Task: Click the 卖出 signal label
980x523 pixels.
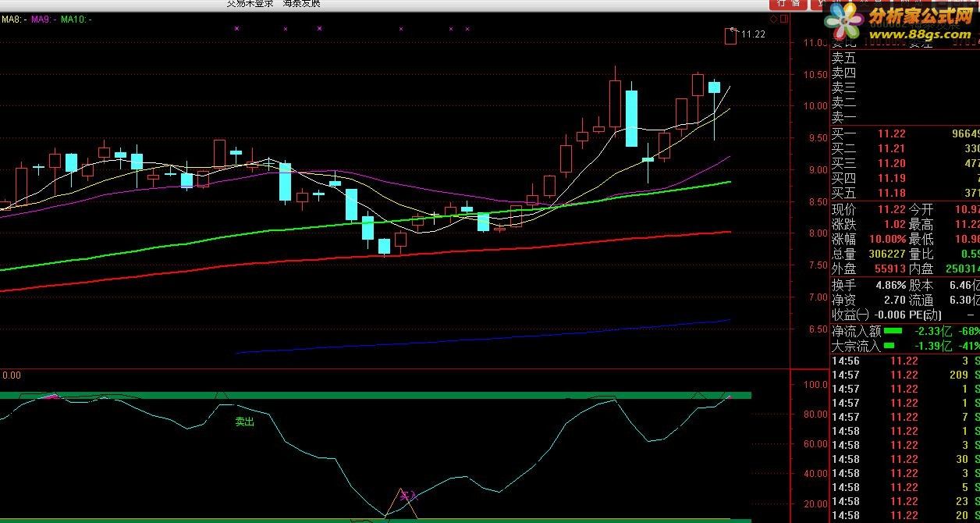Action: [x=245, y=422]
